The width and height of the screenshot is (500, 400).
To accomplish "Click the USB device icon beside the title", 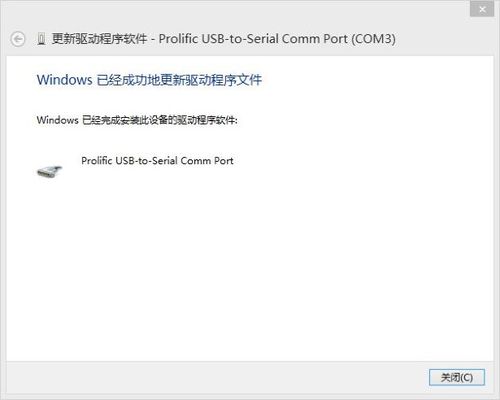I will point(41,39).
